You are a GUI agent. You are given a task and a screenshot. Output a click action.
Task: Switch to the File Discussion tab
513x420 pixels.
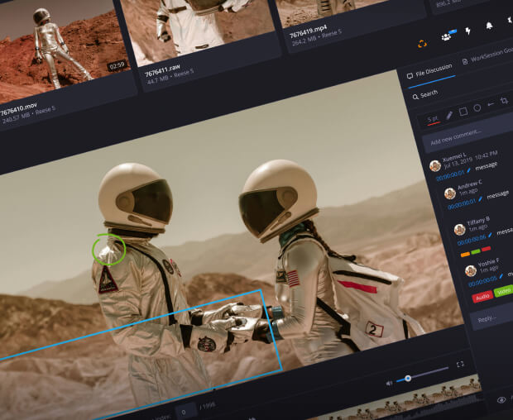point(429,72)
